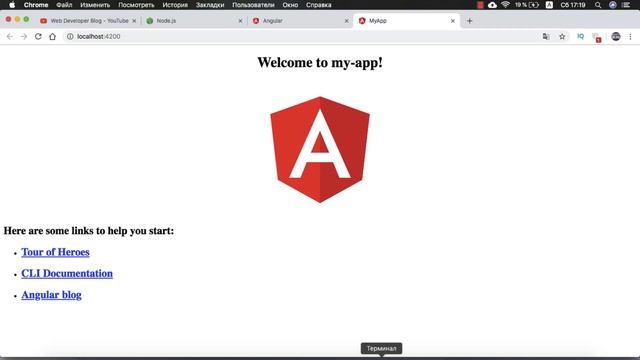The width and height of the screenshot is (640, 360).
Task: Close the Node.js tab
Action: point(240,21)
